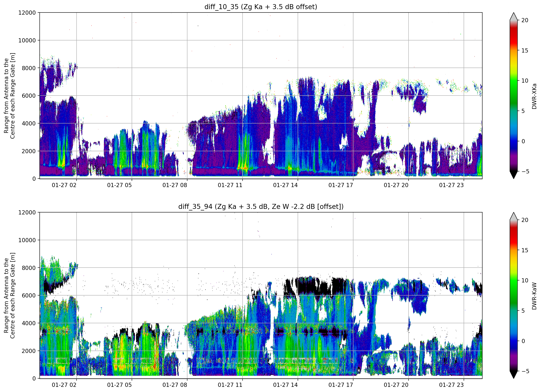Click top plot y-axis tick 10000

tap(27, 40)
